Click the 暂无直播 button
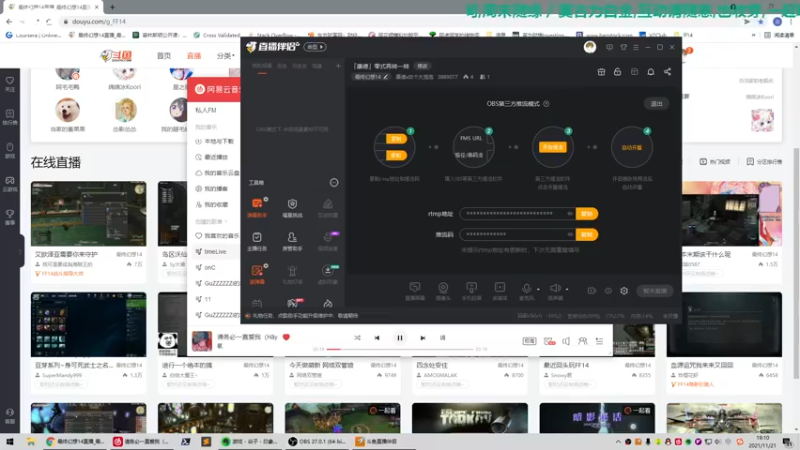The image size is (800, 450). [x=655, y=291]
